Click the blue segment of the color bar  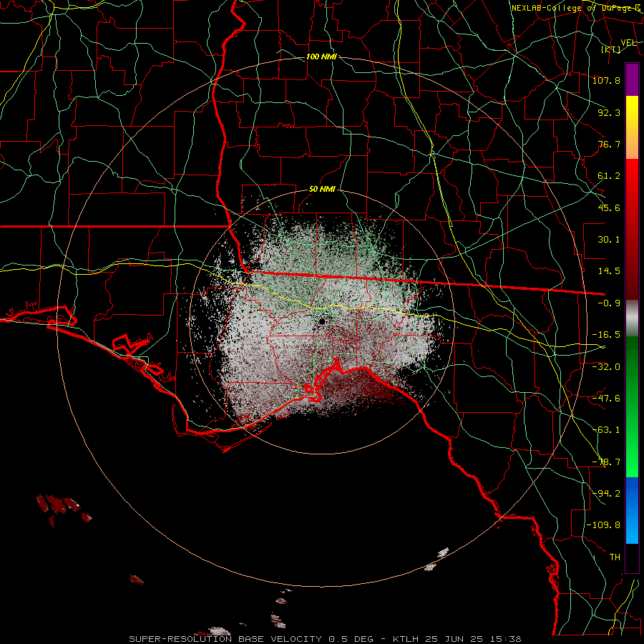pos(632,510)
